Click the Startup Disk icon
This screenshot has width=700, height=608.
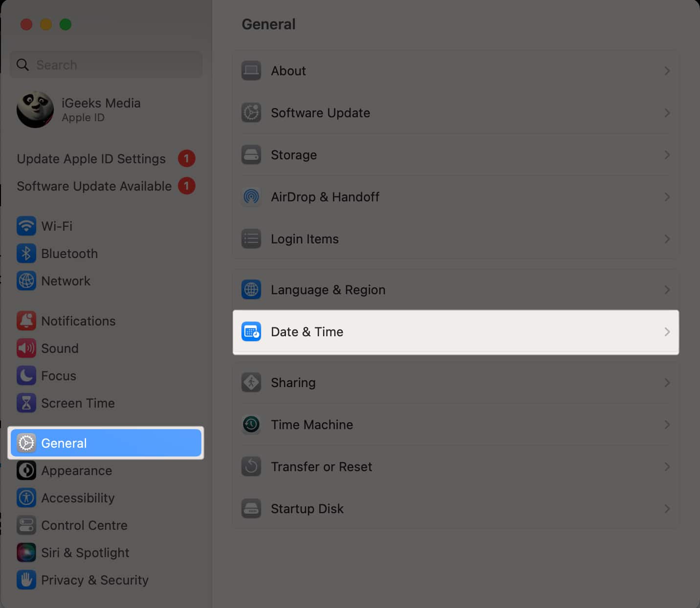(251, 509)
